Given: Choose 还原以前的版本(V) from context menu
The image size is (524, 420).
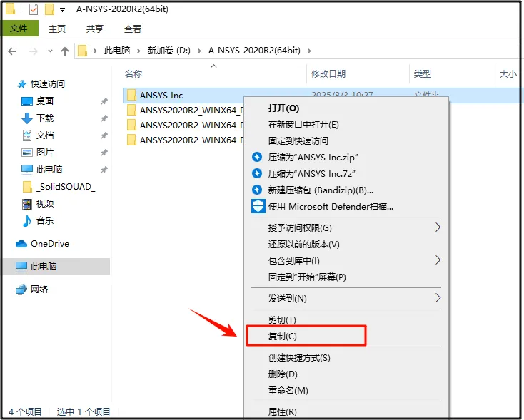Looking at the screenshot, I should [x=346, y=244].
